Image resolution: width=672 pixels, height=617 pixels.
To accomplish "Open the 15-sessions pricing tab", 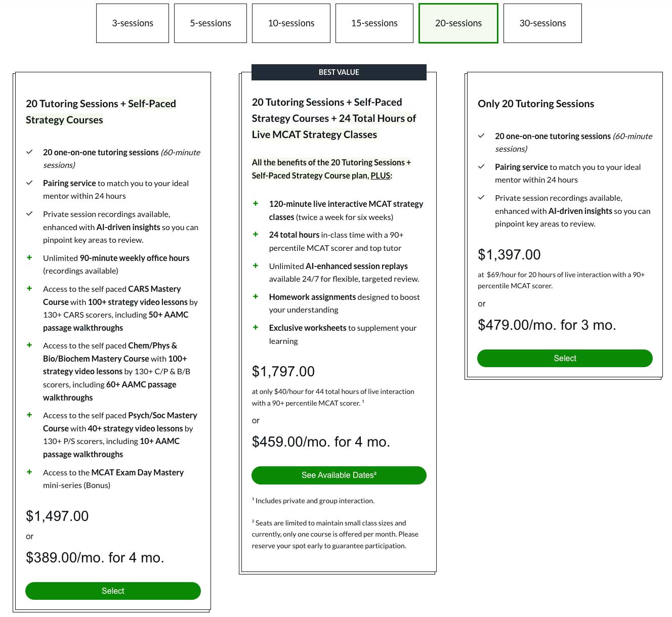I will (374, 23).
